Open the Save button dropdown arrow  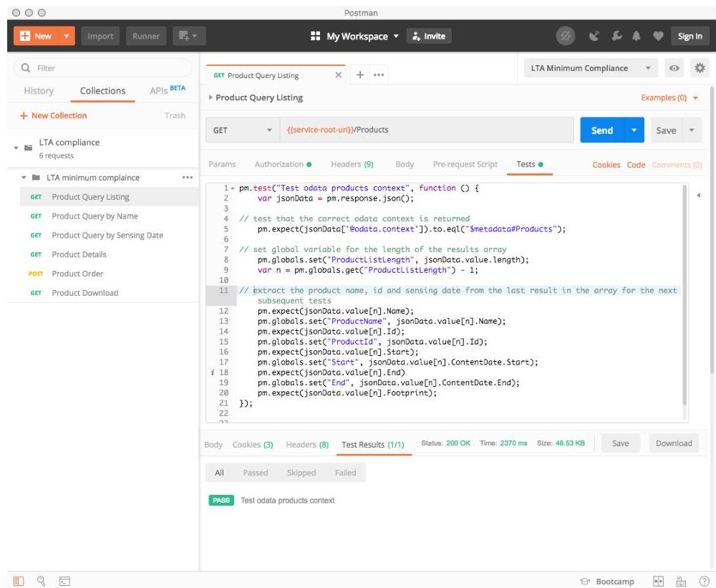[692, 130]
